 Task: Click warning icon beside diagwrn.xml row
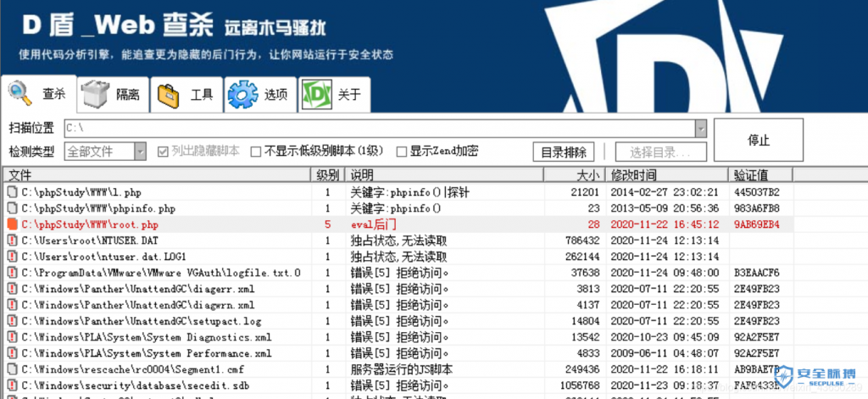click(x=12, y=305)
